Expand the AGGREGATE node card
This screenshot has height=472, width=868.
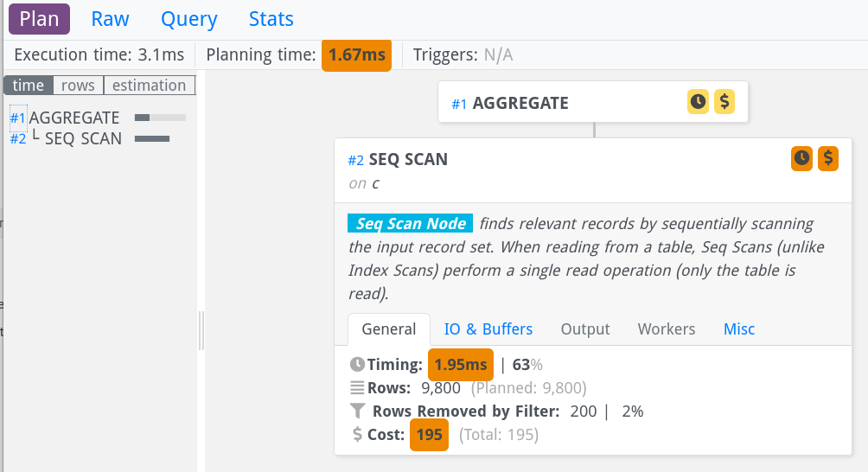click(x=520, y=104)
